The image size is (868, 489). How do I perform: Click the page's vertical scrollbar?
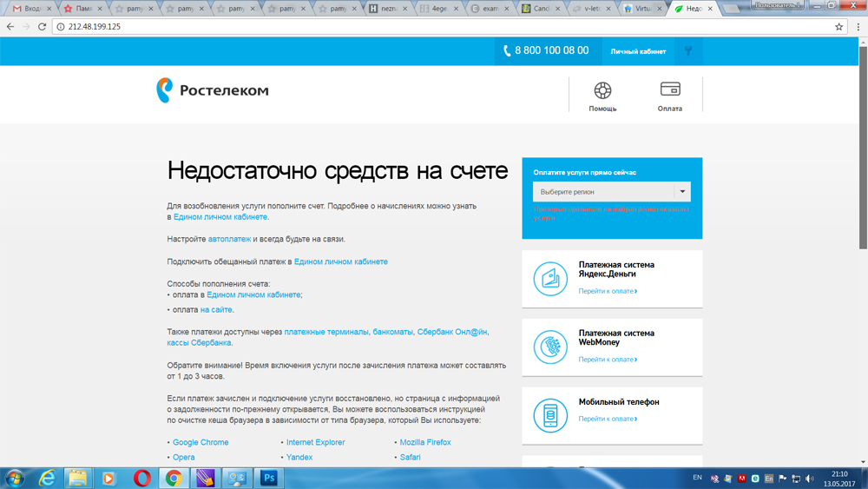[x=862, y=261]
